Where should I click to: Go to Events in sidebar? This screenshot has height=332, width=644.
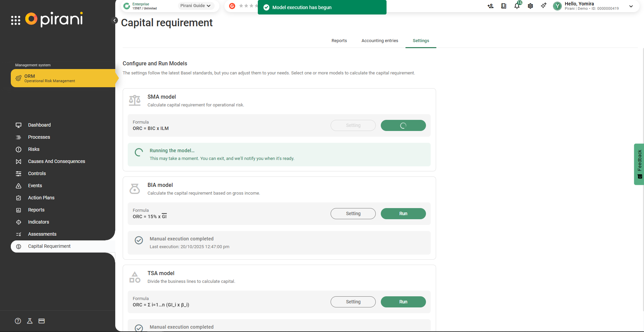[x=35, y=186]
